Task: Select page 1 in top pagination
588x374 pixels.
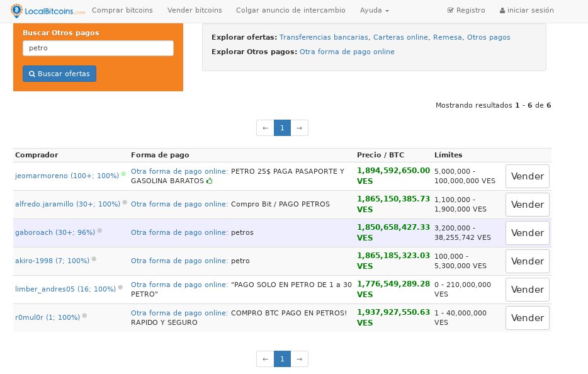Action: (283, 128)
